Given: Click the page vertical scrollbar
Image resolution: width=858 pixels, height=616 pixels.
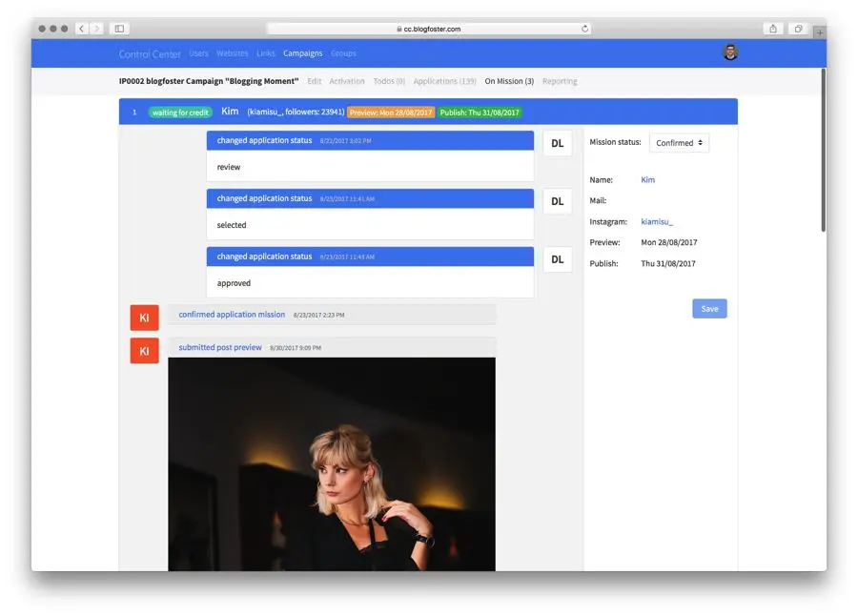Looking at the screenshot, I should click(823, 153).
